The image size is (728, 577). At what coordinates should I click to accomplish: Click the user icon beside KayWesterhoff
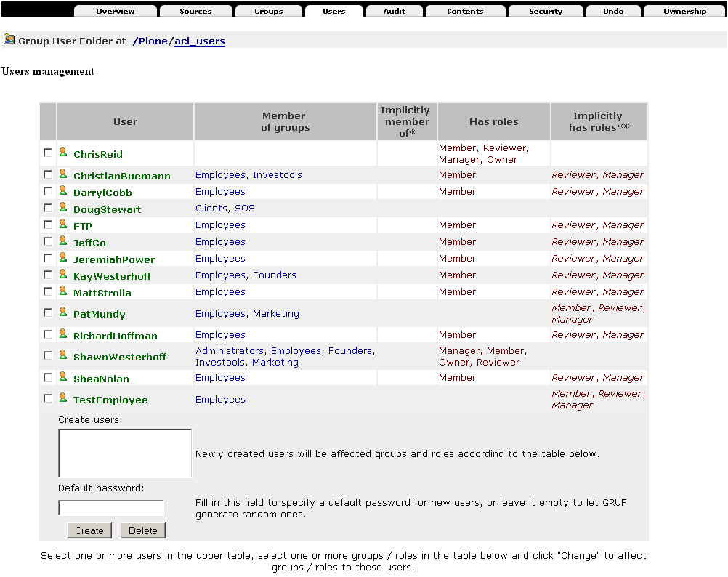click(63, 274)
